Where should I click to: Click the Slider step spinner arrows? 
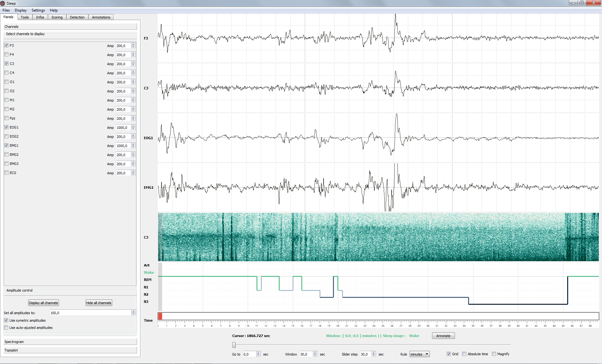(374, 354)
